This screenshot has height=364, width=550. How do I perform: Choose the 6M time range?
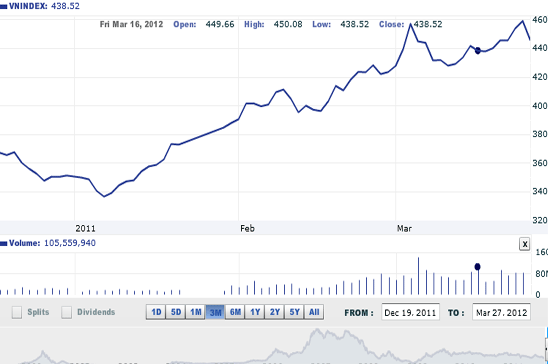pyautogui.click(x=235, y=312)
